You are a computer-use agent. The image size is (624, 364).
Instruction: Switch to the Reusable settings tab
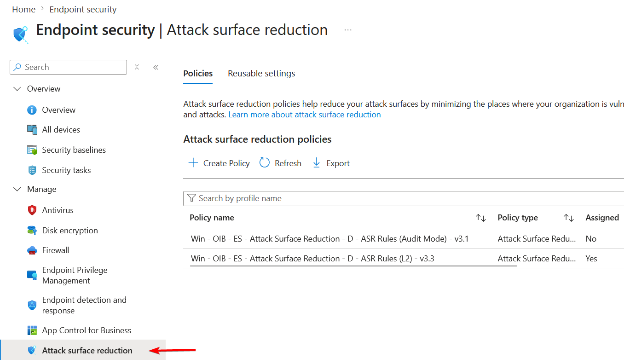click(x=261, y=74)
